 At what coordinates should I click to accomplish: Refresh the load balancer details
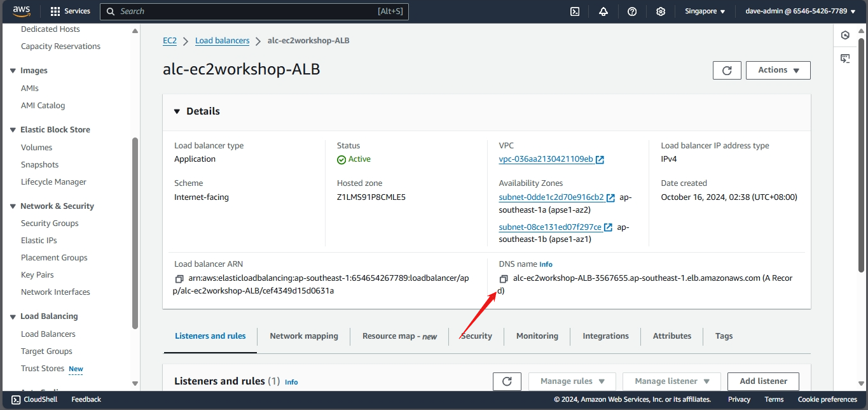(727, 71)
